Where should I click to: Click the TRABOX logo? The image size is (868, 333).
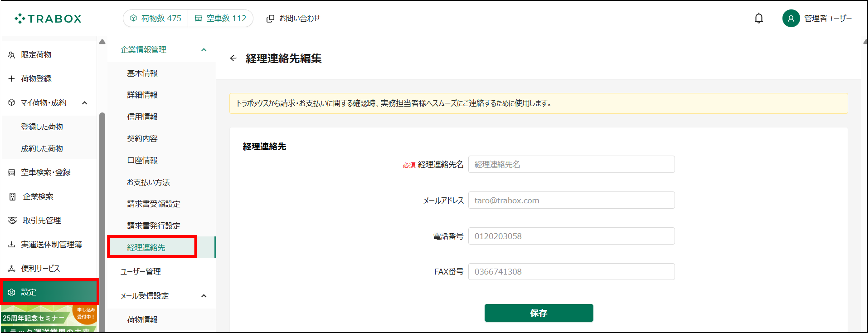48,19
